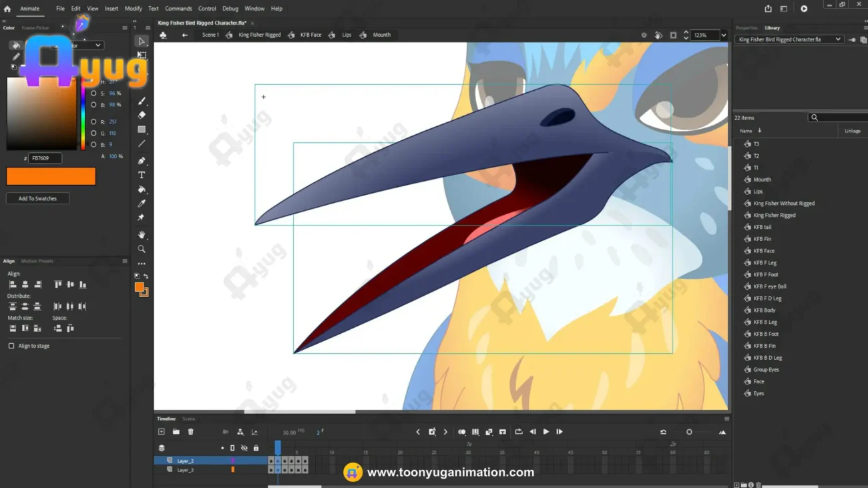The image size is (868, 488).
Task: Select the Paint Bucket tool
Action: 142,190
